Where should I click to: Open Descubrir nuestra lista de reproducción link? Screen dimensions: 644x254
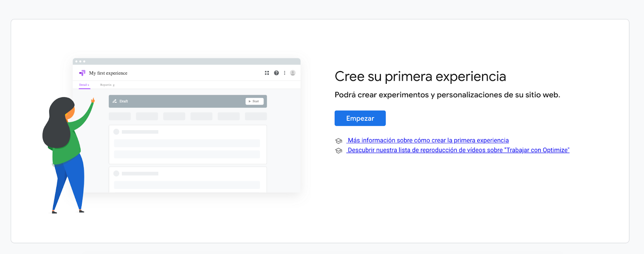458,150
